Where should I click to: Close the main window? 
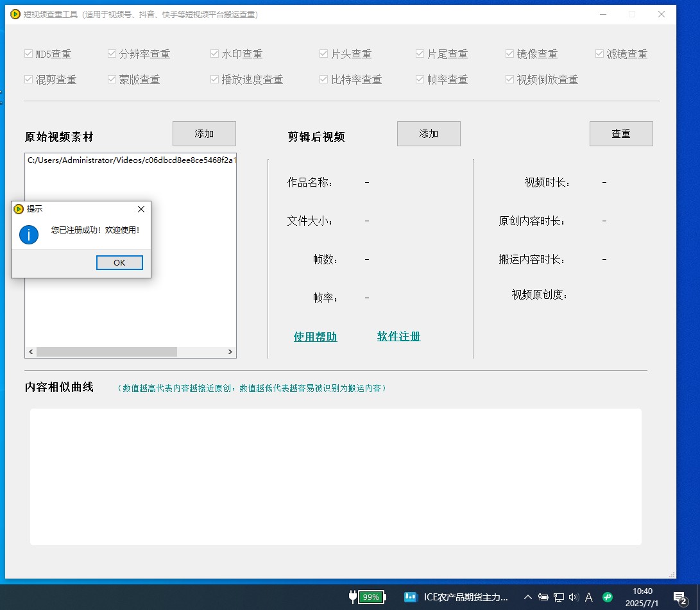coord(661,14)
